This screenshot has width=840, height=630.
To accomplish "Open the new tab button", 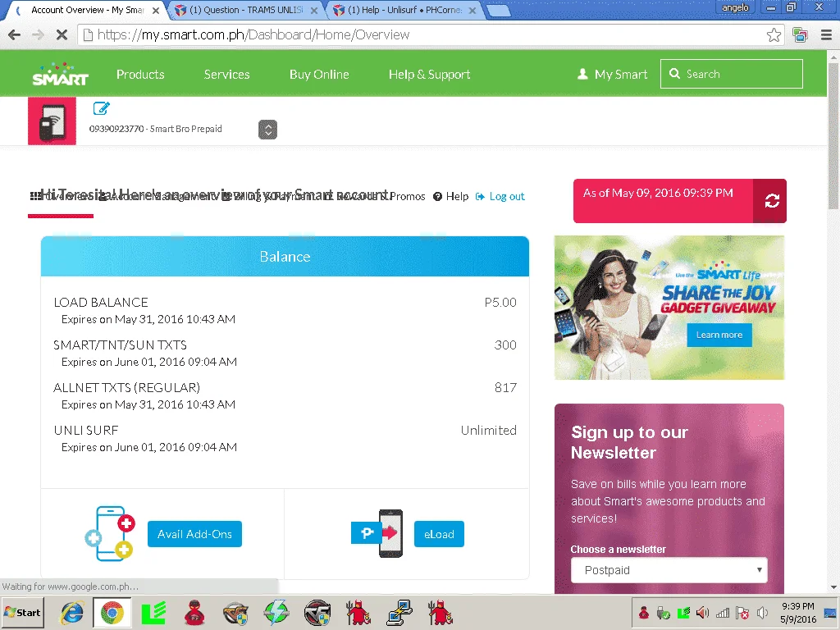I will click(x=498, y=11).
